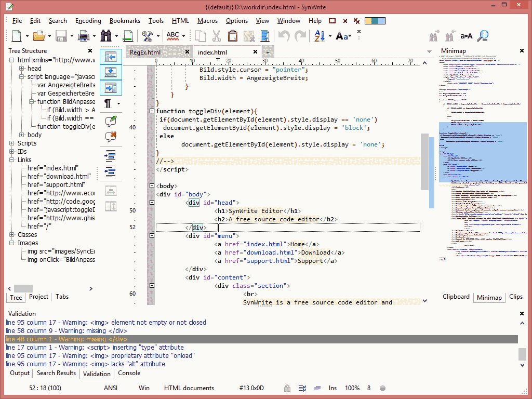This screenshot has height=399, width=532.
Task: Expand the Scripts node in tree
Action: tap(12, 143)
